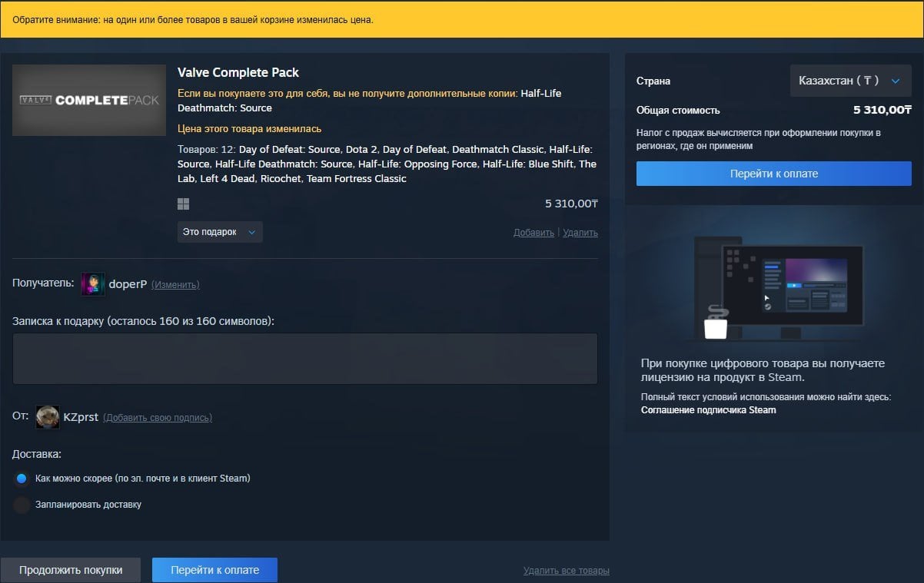The width and height of the screenshot is (924, 583).
Task: Select 'Запланировать доставку' delivery option
Action: [22, 504]
